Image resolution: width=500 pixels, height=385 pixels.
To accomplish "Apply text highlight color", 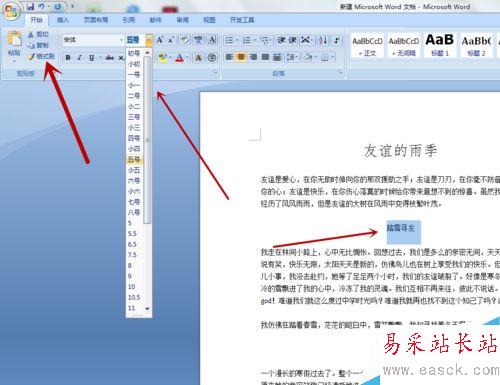I will [162, 57].
